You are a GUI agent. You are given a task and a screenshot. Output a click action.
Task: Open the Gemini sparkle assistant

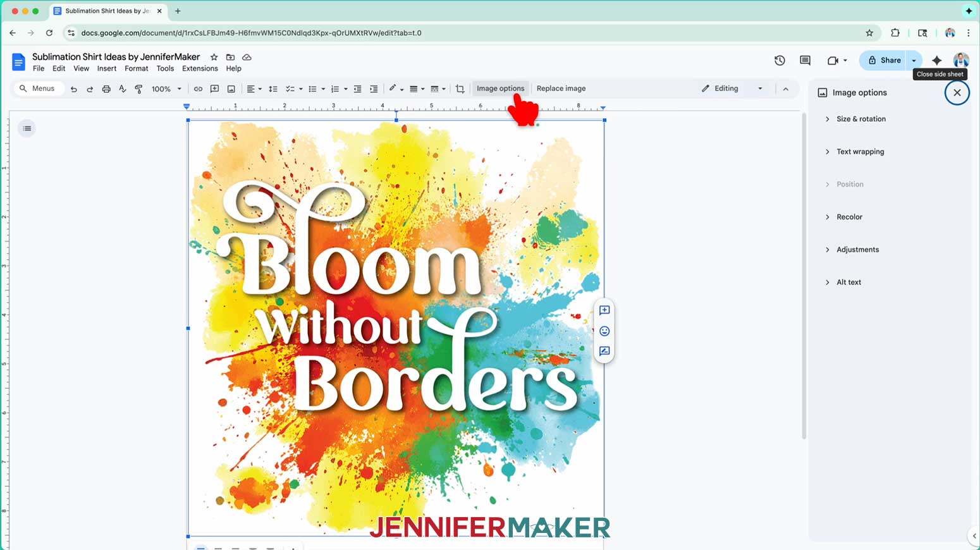pyautogui.click(x=936, y=61)
